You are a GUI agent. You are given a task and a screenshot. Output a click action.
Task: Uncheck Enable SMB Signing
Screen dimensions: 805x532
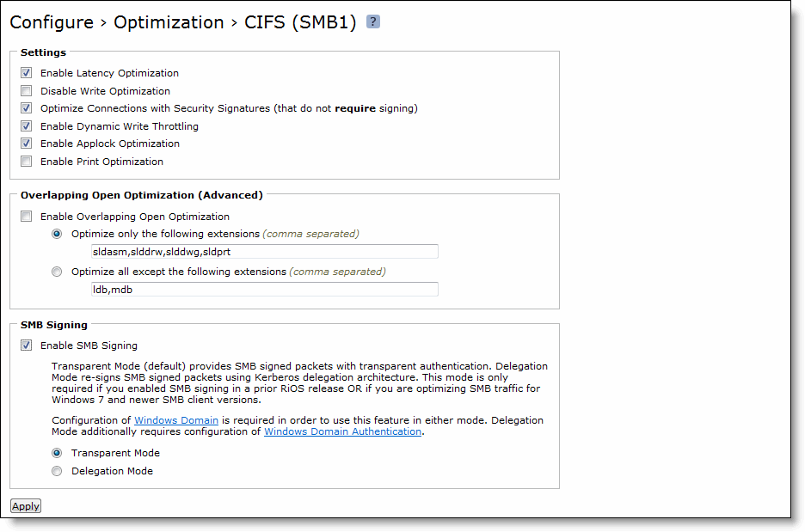[x=27, y=345]
